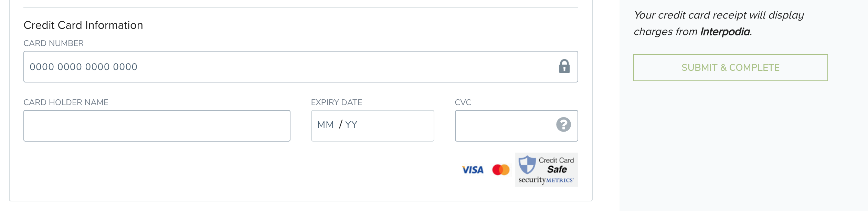Click the shield icon in the security badge
Image resolution: width=868 pixels, height=211 pixels.
[x=527, y=165]
